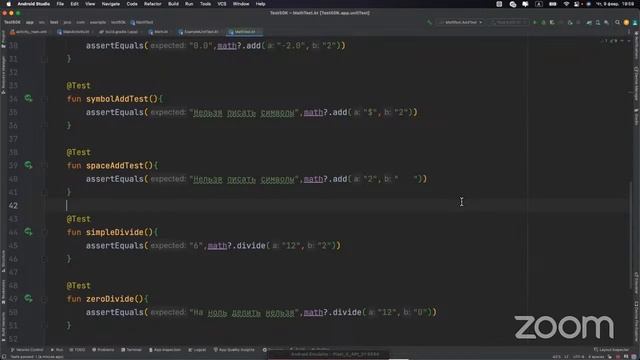The height and width of the screenshot is (360, 640).
Task: Click the Debug bug icon in toolbar
Action: 543,22
